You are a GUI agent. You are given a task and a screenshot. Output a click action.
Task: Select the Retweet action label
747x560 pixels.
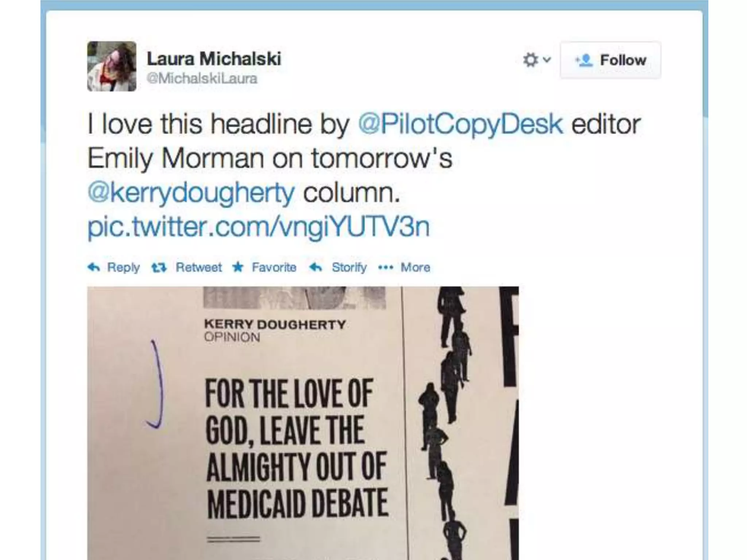click(199, 267)
